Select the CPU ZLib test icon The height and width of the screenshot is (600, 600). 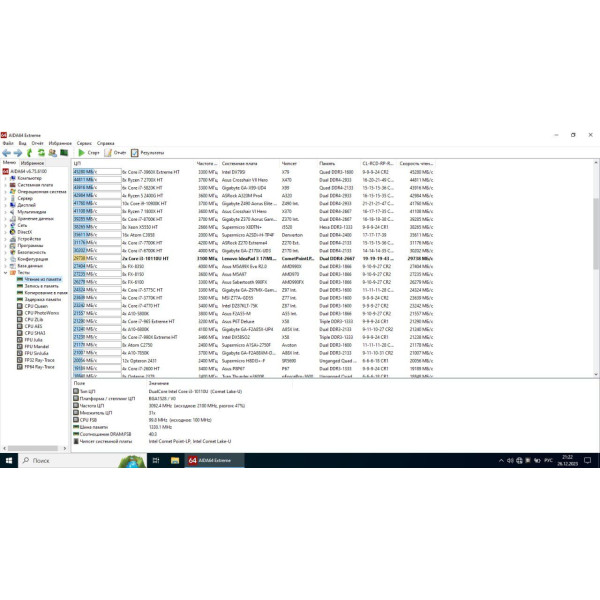tap(20, 320)
